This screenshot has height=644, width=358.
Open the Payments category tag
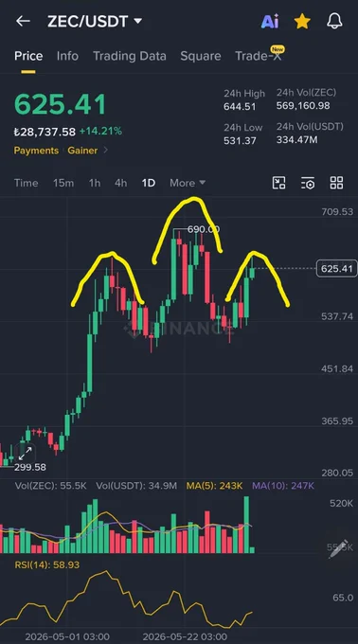pyautogui.click(x=36, y=151)
